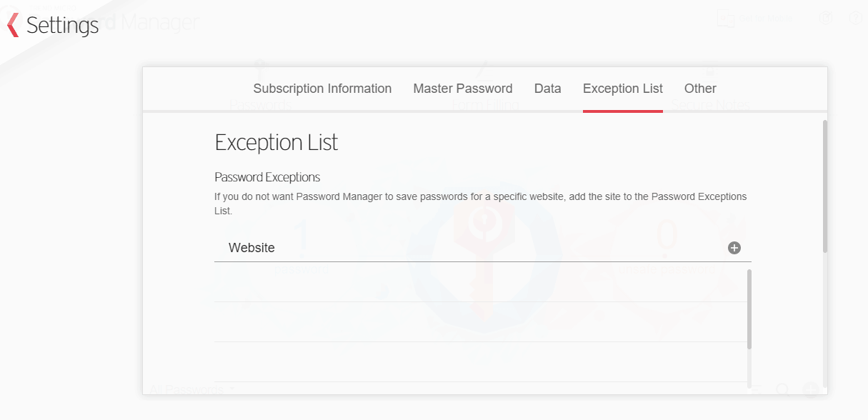Open the Other settings tab

tap(699, 89)
